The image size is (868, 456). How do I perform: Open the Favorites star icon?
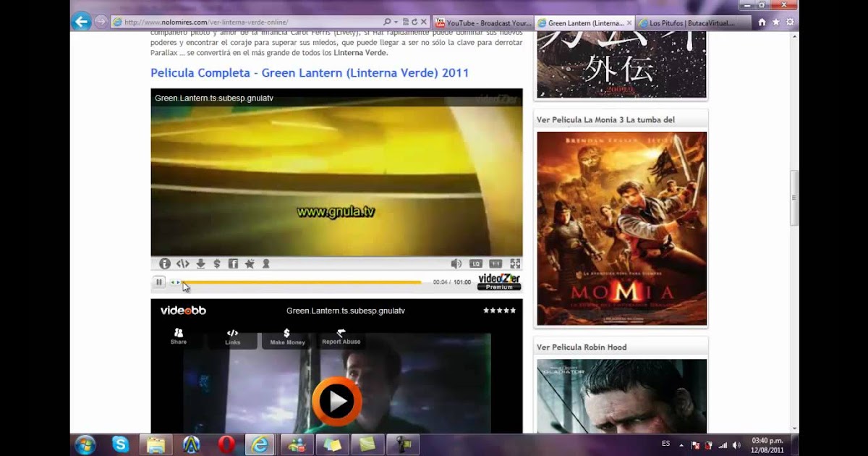coord(775,22)
